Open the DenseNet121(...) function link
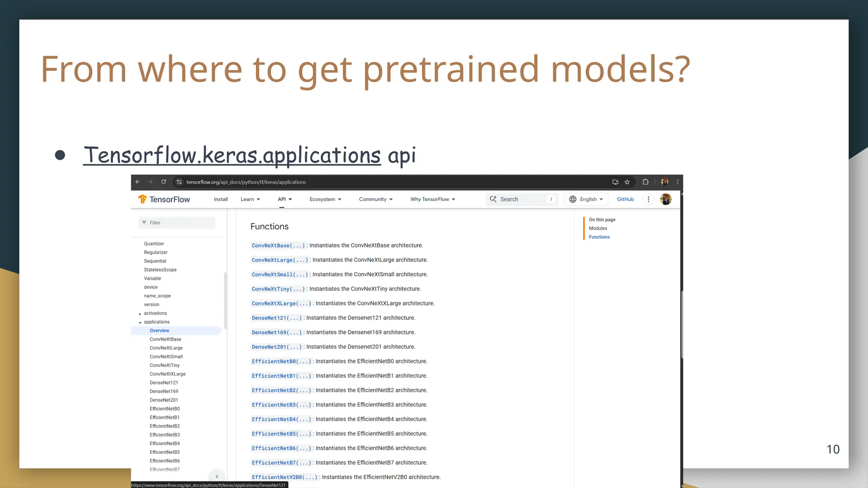The height and width of the screenshot is (488, 868). 276,318
